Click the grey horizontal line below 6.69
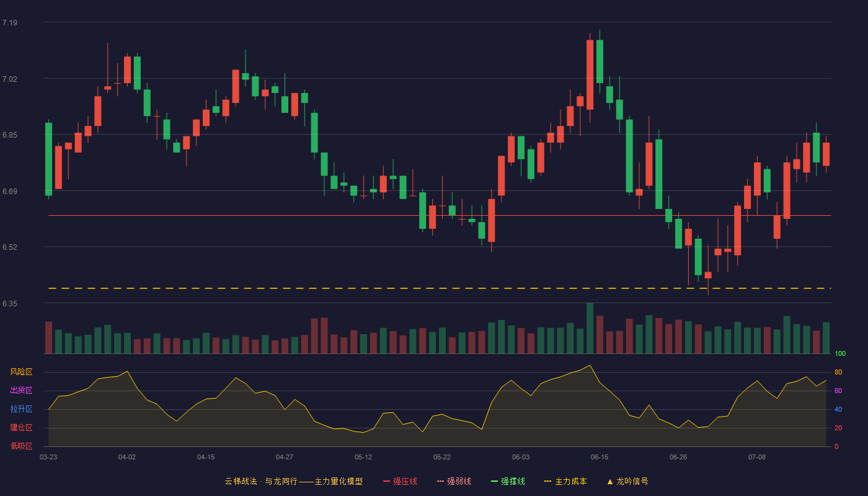This screenshot has height=496, width=868. [x=440, y=215]
